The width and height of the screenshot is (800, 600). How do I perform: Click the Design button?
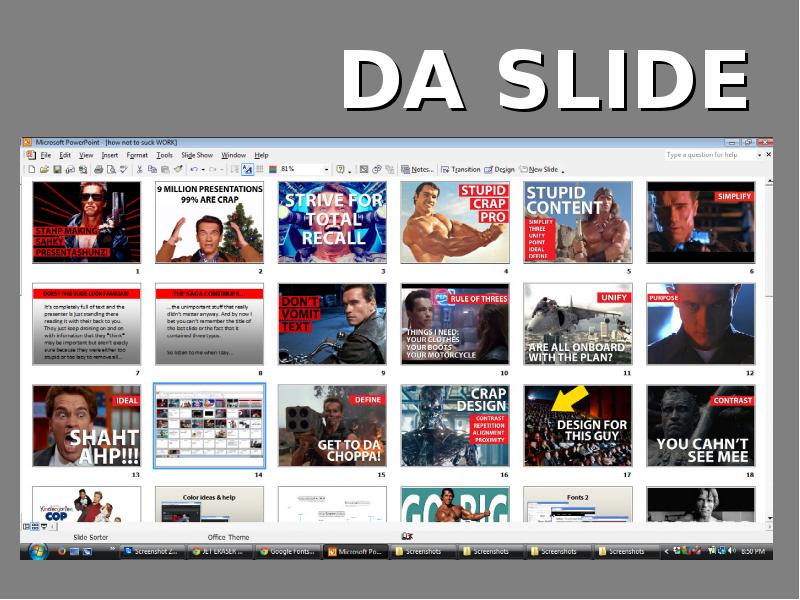[x=499, y=169]
